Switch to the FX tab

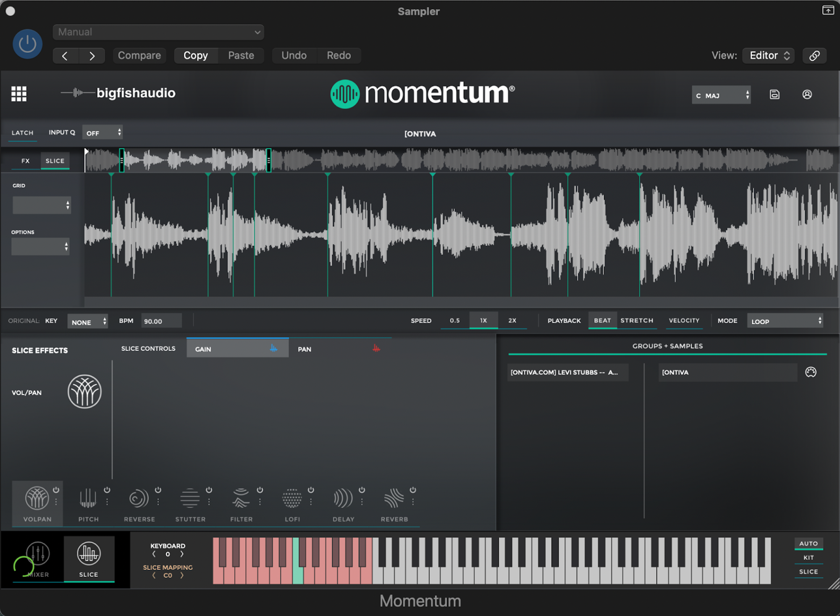tap(25, 161)
